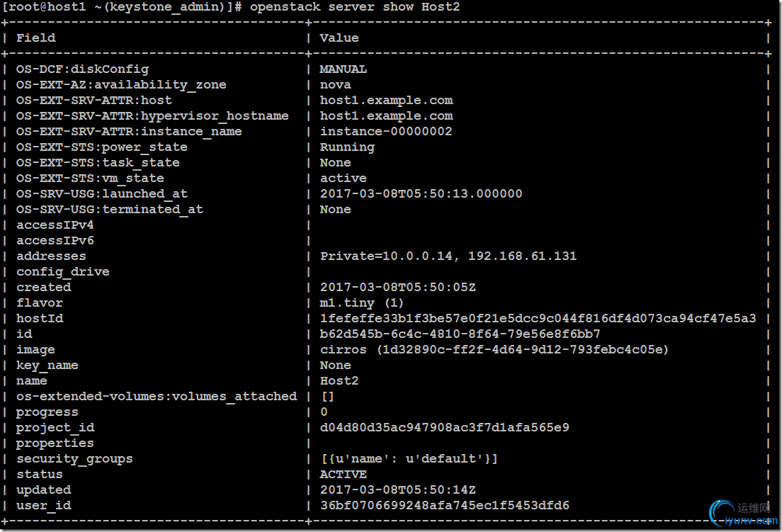Click the user_id value text
The width and height of the screenshot is (782, 532).
[444, 505]
